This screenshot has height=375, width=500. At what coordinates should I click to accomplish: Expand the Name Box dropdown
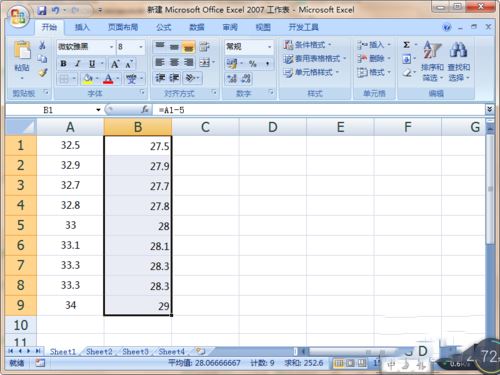pos(98,110)
